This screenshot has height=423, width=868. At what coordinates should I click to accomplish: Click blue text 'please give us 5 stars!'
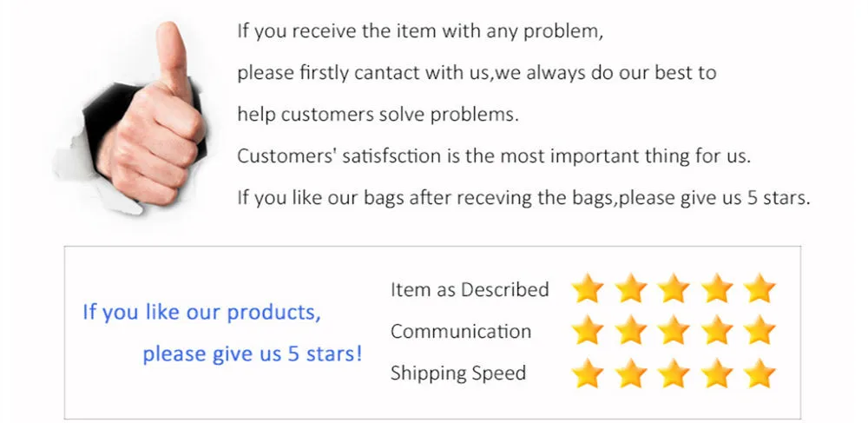[x=253, y=354]
